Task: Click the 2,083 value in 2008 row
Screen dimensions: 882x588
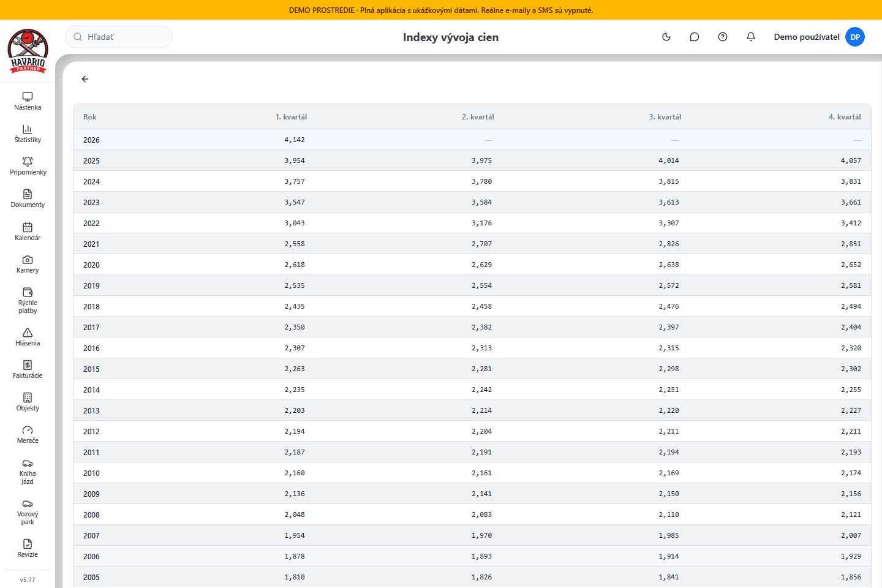Action: coord(481,514)
